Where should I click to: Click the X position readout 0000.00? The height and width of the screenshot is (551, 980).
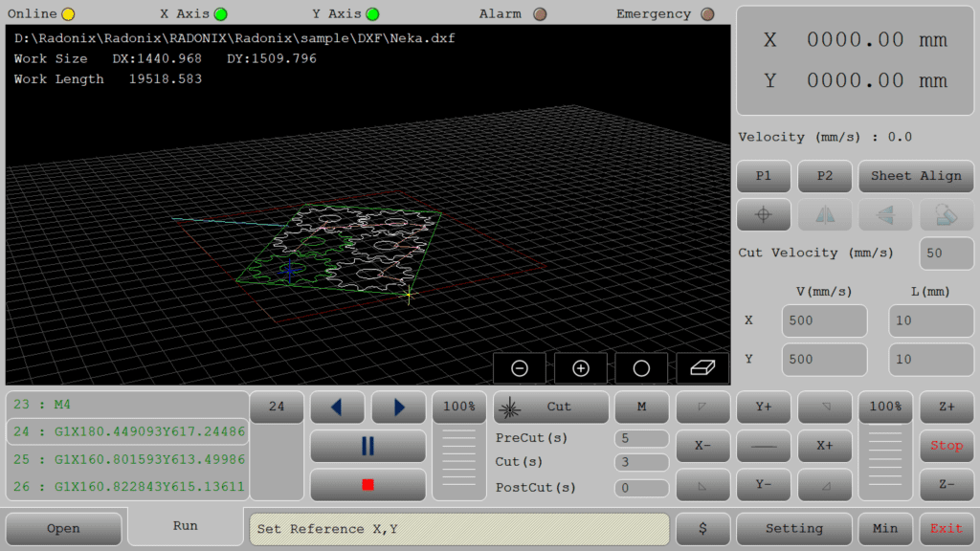855,40
